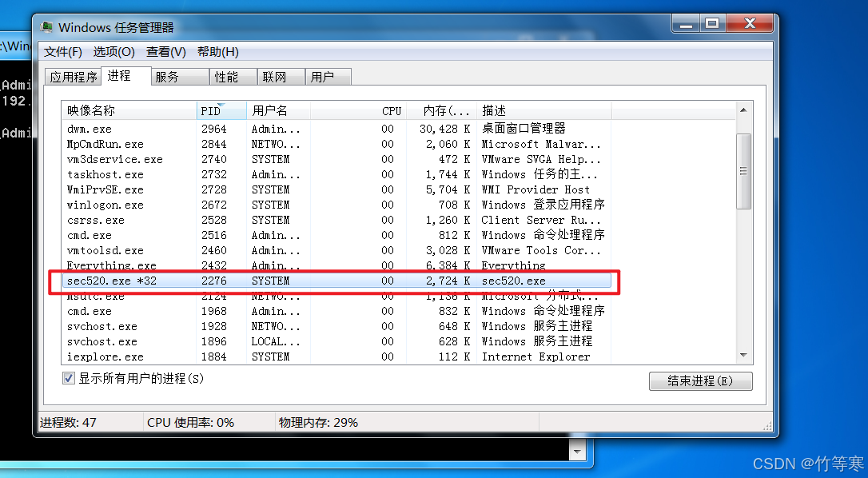Sort by 用户名 column header
This screenshot has height=478, width=868.
click(x=278, y=111)
